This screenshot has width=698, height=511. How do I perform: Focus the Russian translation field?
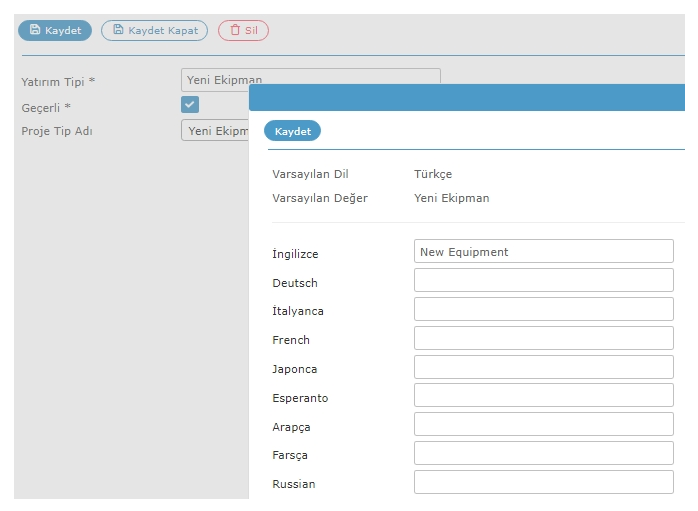point(544,483)
